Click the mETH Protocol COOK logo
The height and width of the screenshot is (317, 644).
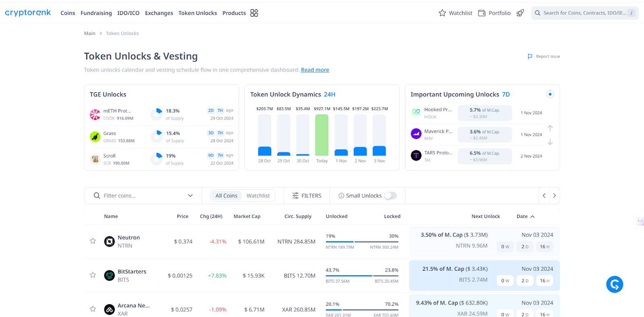(x=95, y=114)
